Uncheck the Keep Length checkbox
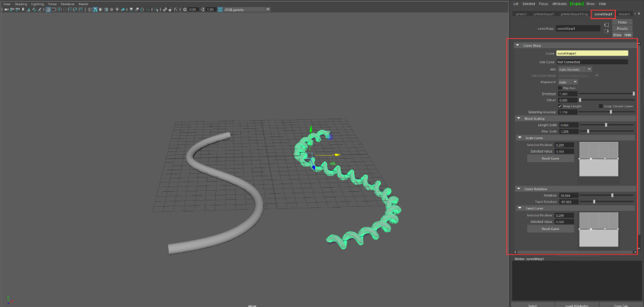The width and height of the screenshot is (644, 307). [x=560, y=106]
